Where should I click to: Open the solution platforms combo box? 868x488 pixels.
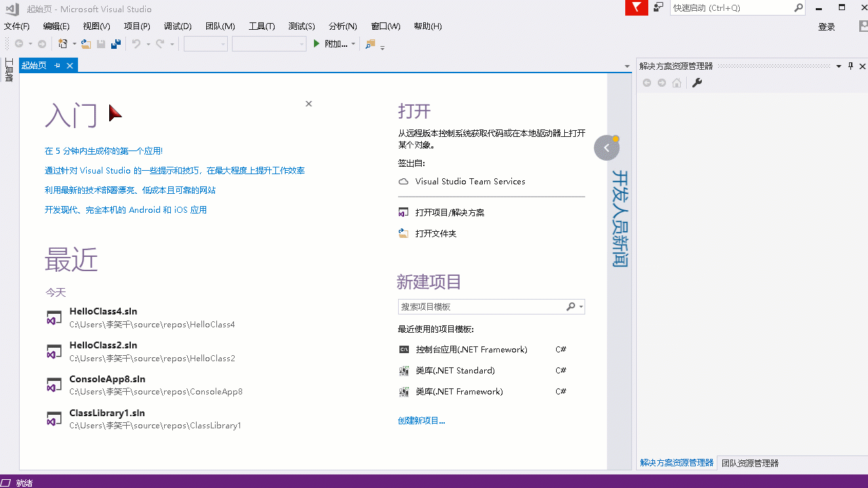(x=269, y=44)
